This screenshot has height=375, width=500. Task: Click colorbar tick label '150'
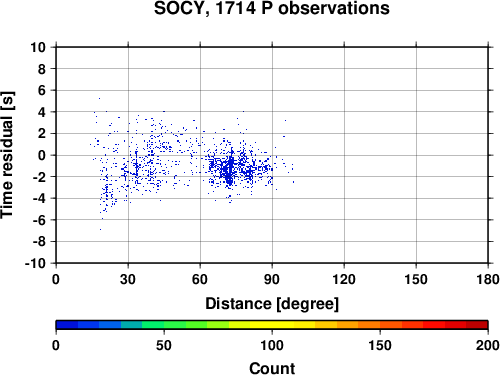tap(380, 345)
